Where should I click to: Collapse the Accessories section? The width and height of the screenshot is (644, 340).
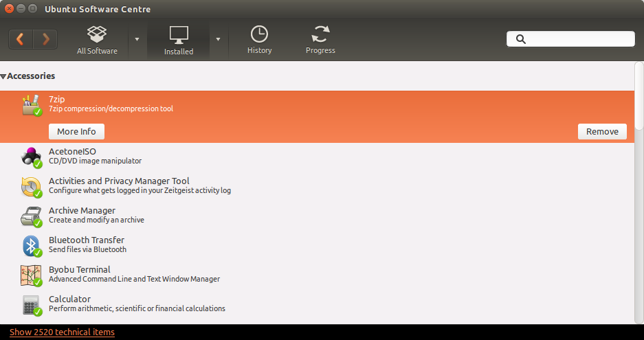pyautogui.click(x=3, y=76)
